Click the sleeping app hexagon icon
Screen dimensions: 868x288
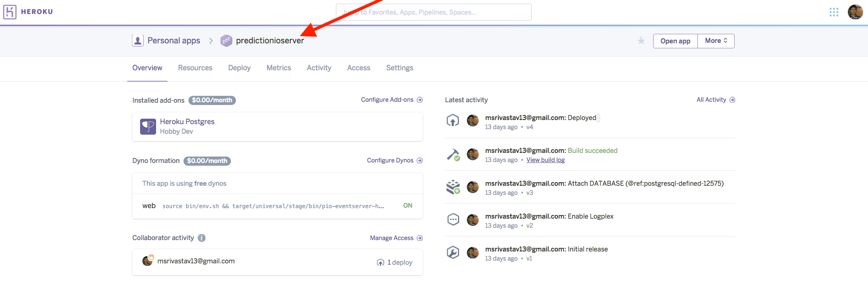[226, 41]
